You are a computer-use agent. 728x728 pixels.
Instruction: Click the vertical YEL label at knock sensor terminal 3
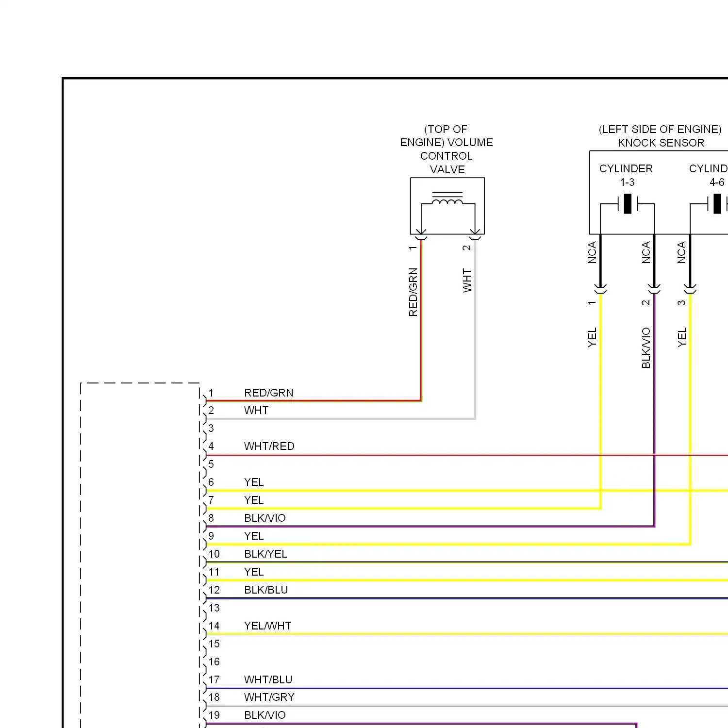[682, 337]
